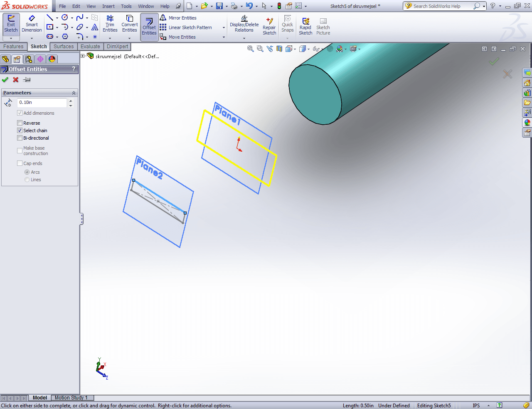Click the Trim Entities tool

tap(110, 24)
